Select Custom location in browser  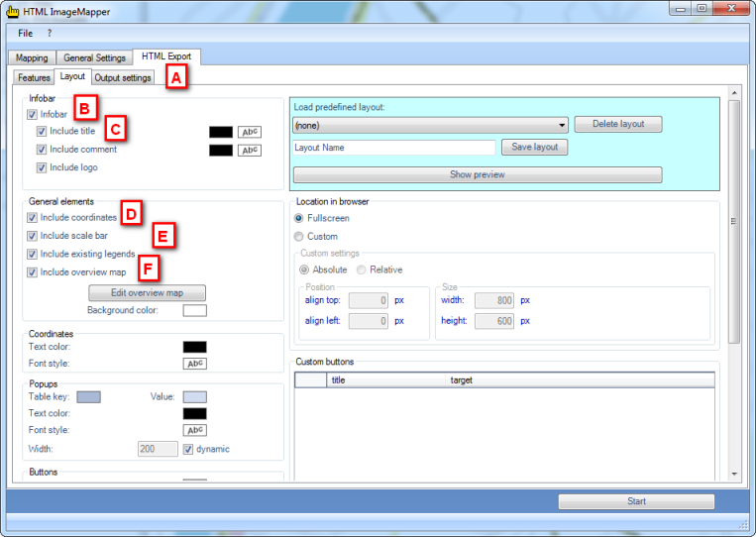(x=300, y=237)
